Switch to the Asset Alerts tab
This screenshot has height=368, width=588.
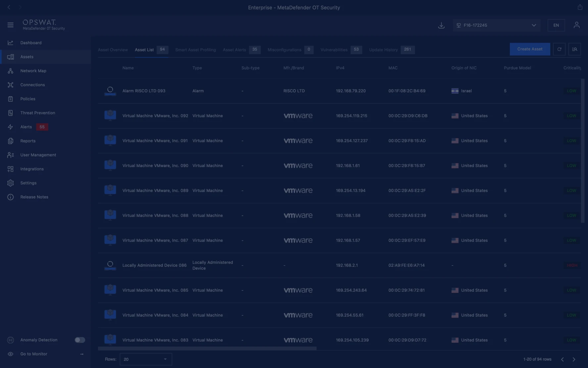pyautogui.click(x=234, y=50)
